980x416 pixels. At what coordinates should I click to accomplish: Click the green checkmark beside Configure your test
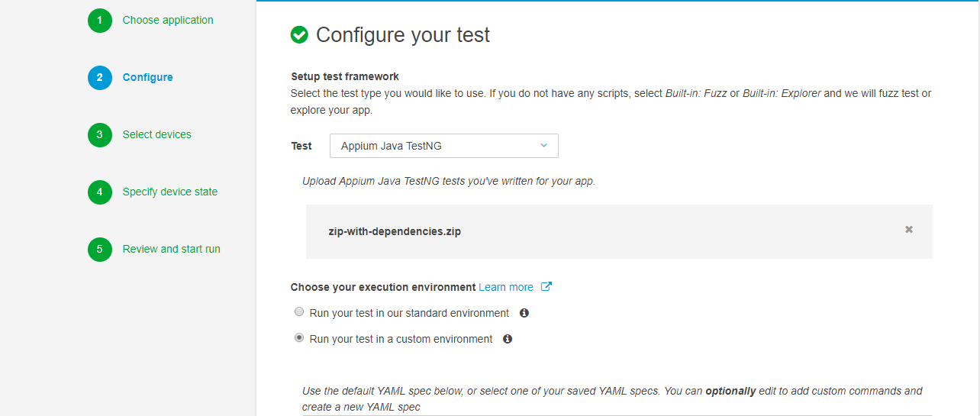[x=299, y=35]
